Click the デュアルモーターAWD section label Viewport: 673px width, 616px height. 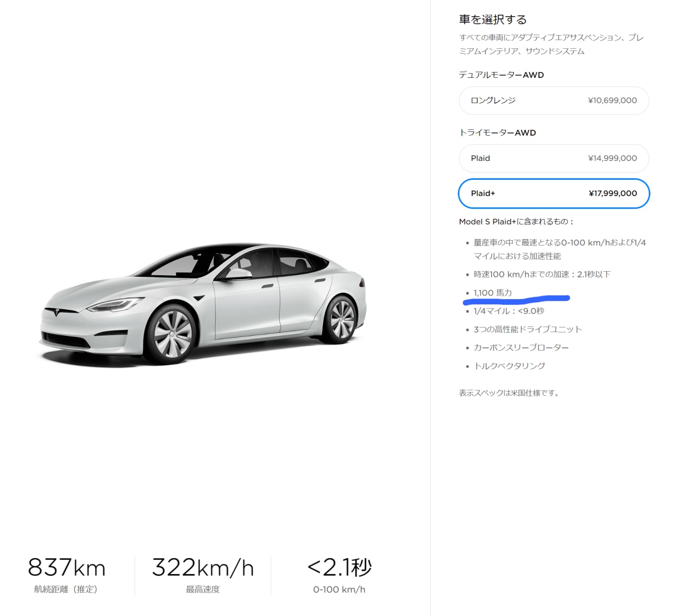pos(501,75)
